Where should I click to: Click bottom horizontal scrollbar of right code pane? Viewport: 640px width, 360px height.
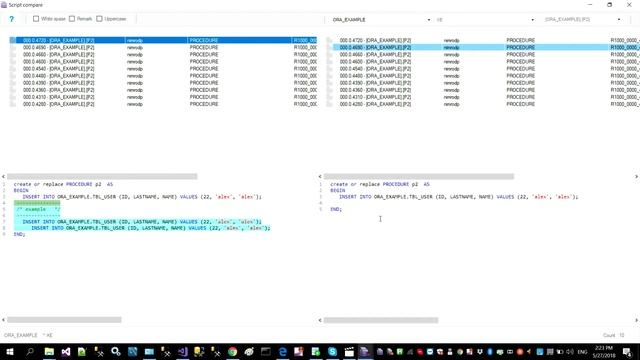point(381,320)
